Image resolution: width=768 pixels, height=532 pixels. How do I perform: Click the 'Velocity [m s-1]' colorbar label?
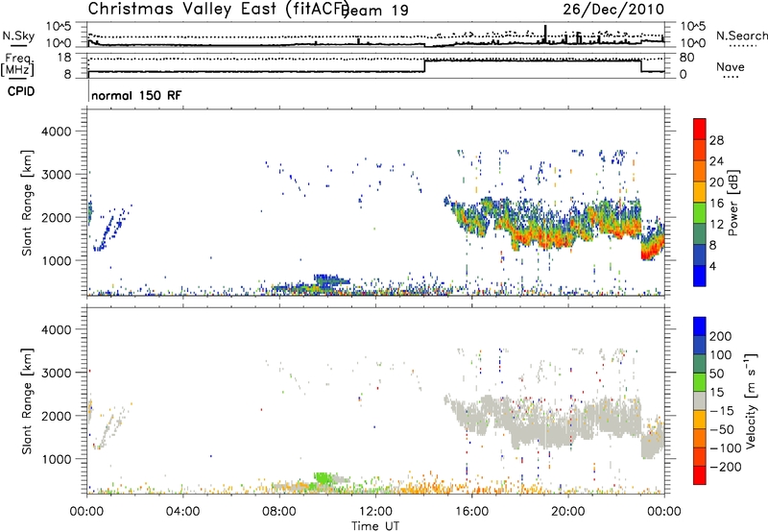tap(751, 400)
